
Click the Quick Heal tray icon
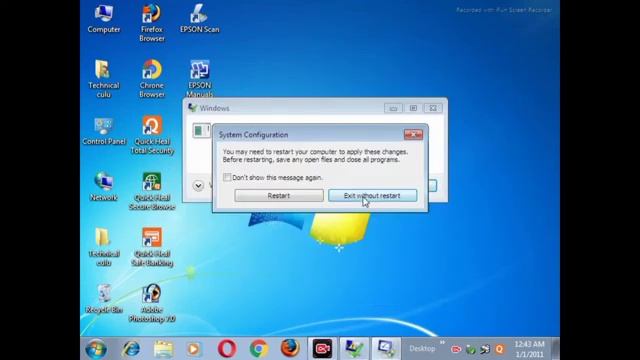[x=499, y=349]
